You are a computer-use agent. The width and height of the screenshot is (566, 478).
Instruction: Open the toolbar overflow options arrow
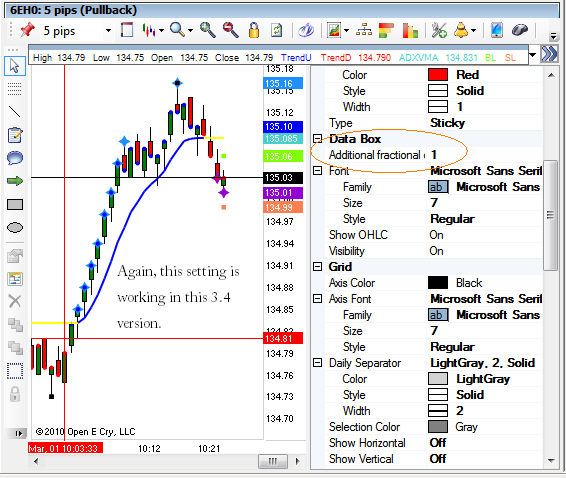click(x=553, y=36)
